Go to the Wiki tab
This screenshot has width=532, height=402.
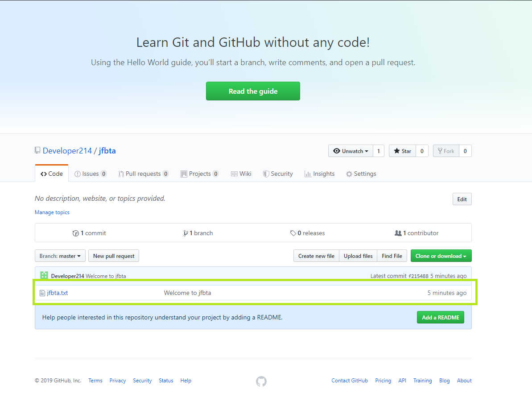click(241, 174)
